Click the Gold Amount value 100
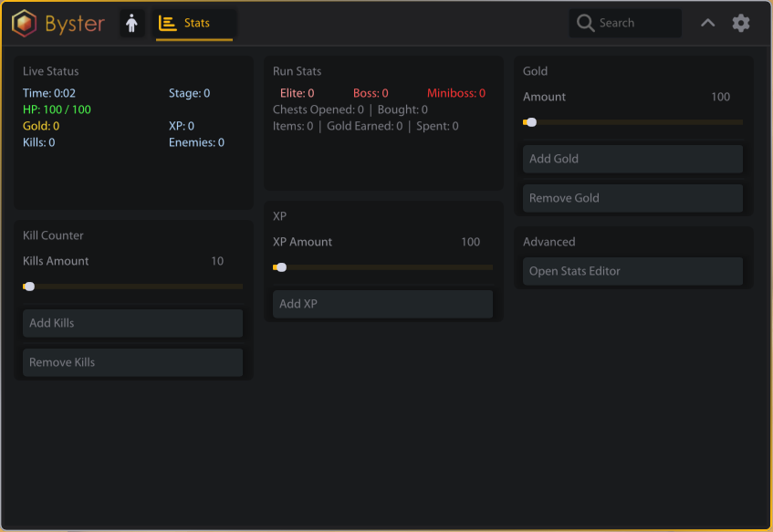This screenshot has width=773, height=532. (720, 97)
